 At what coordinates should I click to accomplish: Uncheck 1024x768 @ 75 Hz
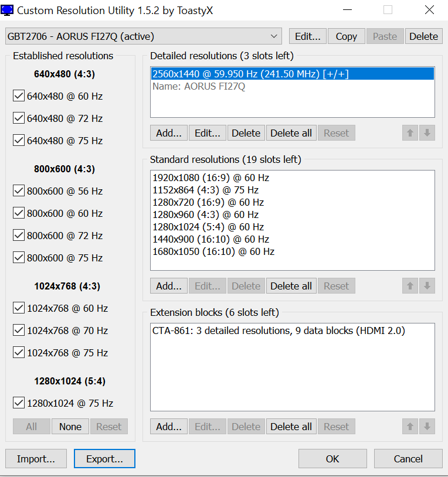coord(19,352)
